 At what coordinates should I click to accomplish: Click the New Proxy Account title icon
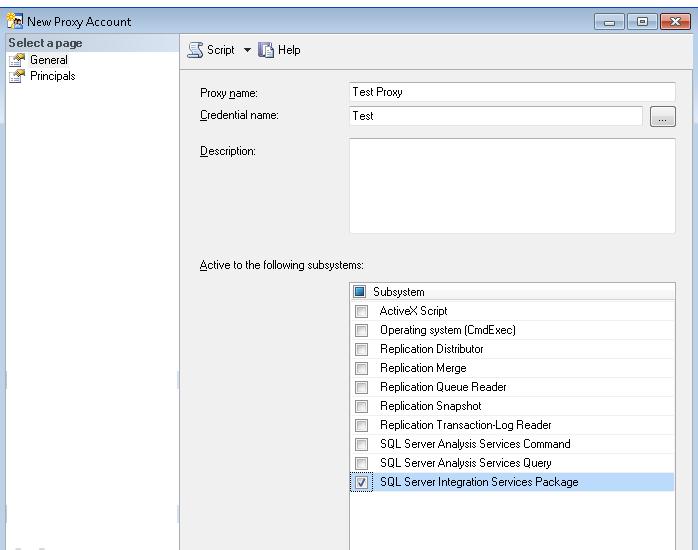tap(14, 21)
